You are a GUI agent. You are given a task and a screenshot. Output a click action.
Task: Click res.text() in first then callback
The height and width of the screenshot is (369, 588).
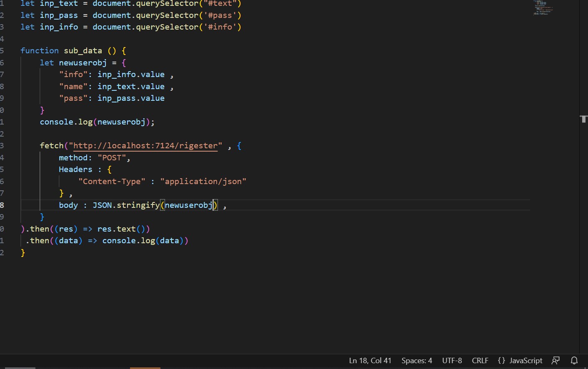pyautogui.click(x=121, y=229)
